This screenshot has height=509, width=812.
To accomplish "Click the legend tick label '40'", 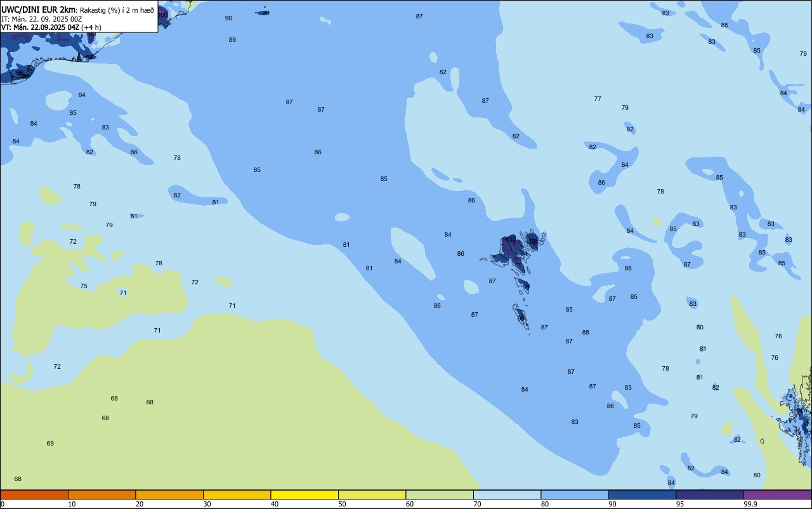I will (275, 504).
